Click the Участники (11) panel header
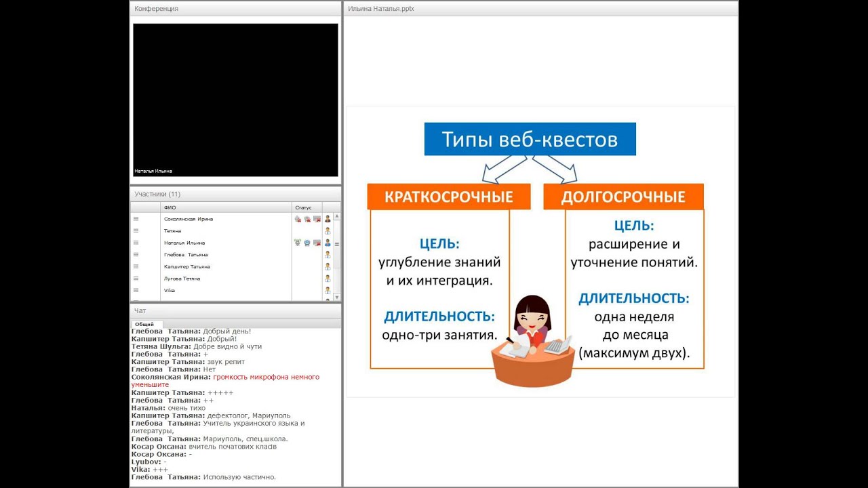The width and height of the screenshot is (868, 488). pyautogui.click(x=235, y=194)
